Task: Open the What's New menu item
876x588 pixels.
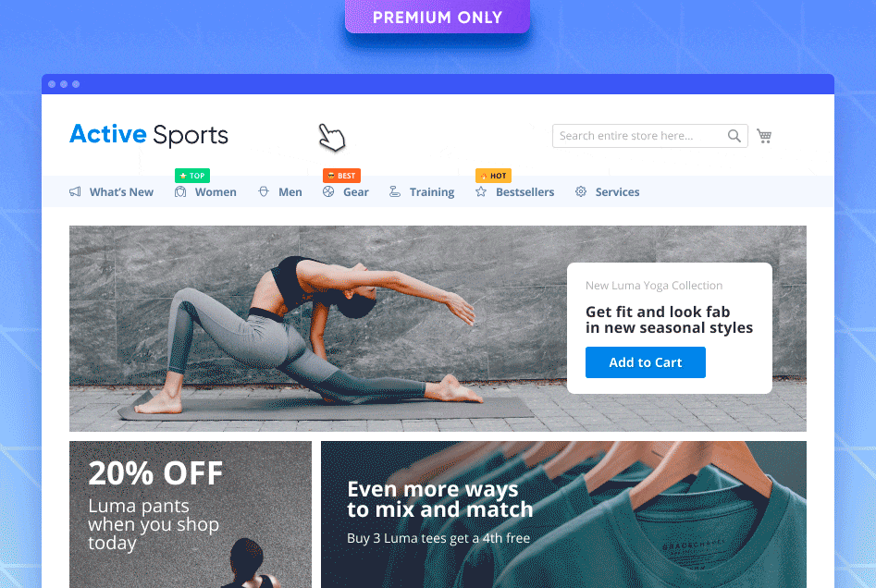Action: pyautogui.click(x=121, y=191)
